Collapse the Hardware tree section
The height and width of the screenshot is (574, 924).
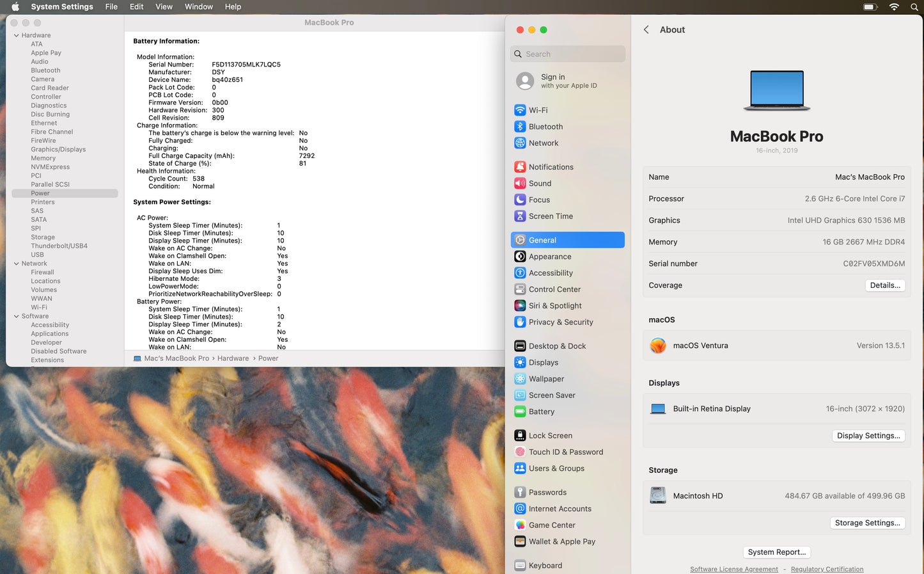point(16,35)
